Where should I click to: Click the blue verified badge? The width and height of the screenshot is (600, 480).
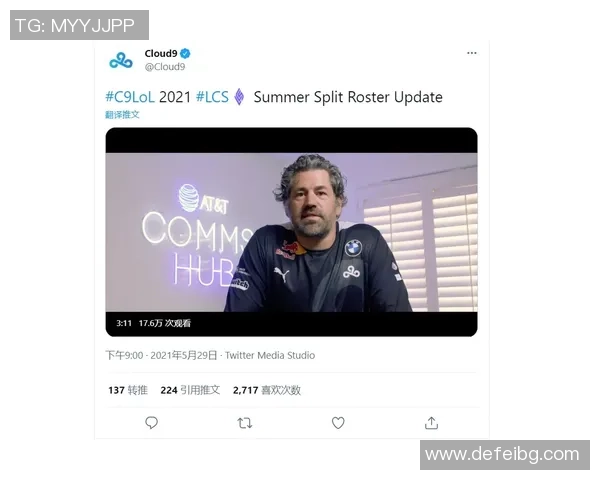pyautogui.click(x=185, y=53)
